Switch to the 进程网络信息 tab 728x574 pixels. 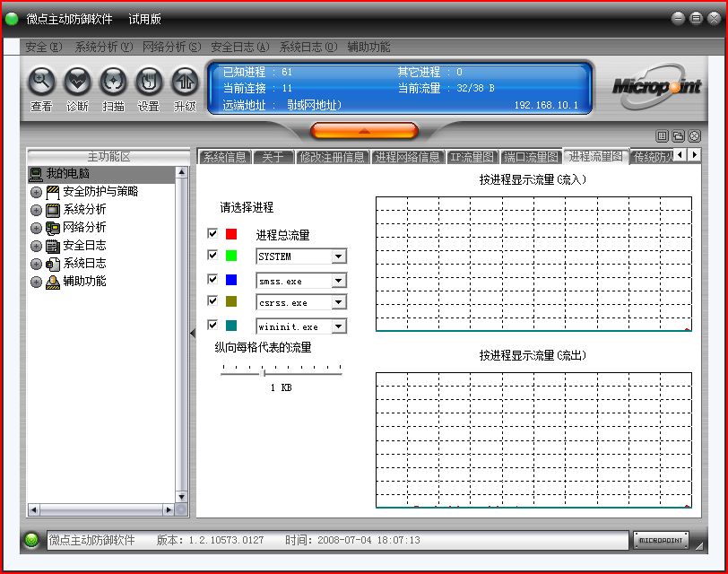coord(408,157)
